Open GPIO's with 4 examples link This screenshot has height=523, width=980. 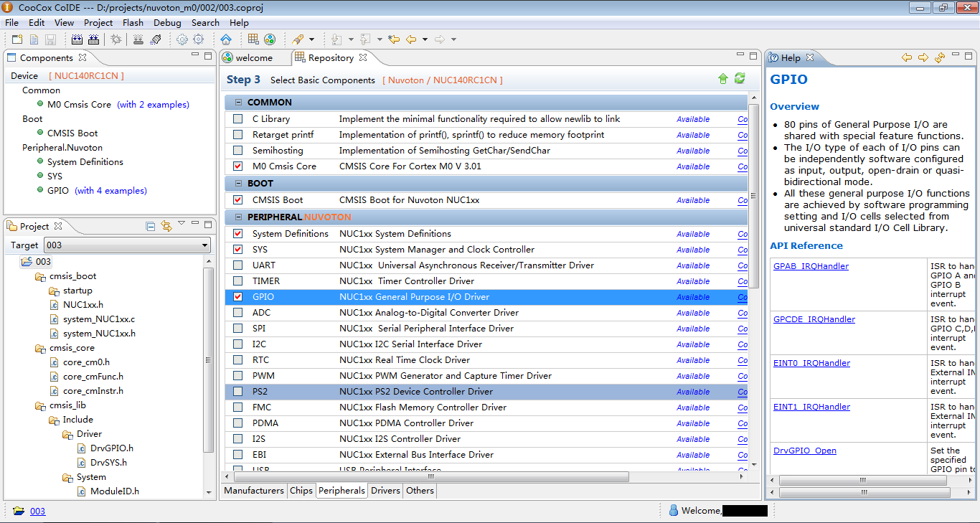tap(111, 191)
